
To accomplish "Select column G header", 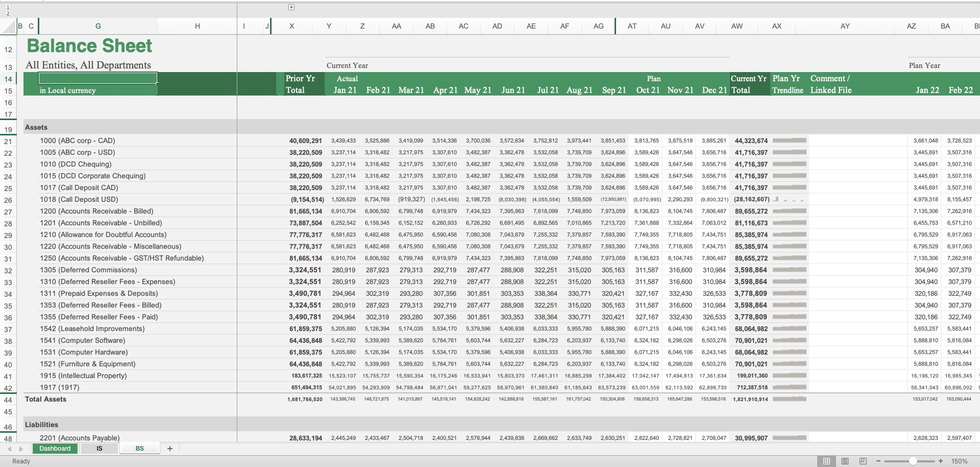I will click(x=99, y=26).
